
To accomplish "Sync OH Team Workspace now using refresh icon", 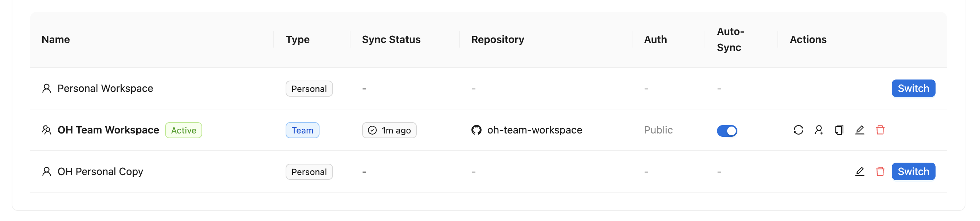I will tap(799, 130).
